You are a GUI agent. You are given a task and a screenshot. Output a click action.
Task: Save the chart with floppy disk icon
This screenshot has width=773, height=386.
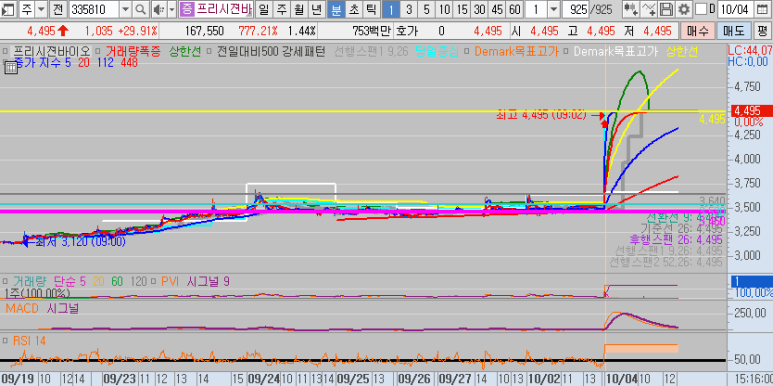[x=666, y=9]
